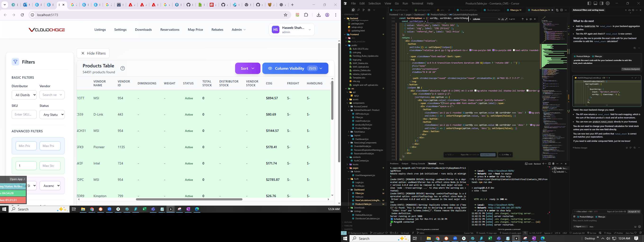Toggle Find in Selection in find widget

pyautogui.click(x=531, y=19)
